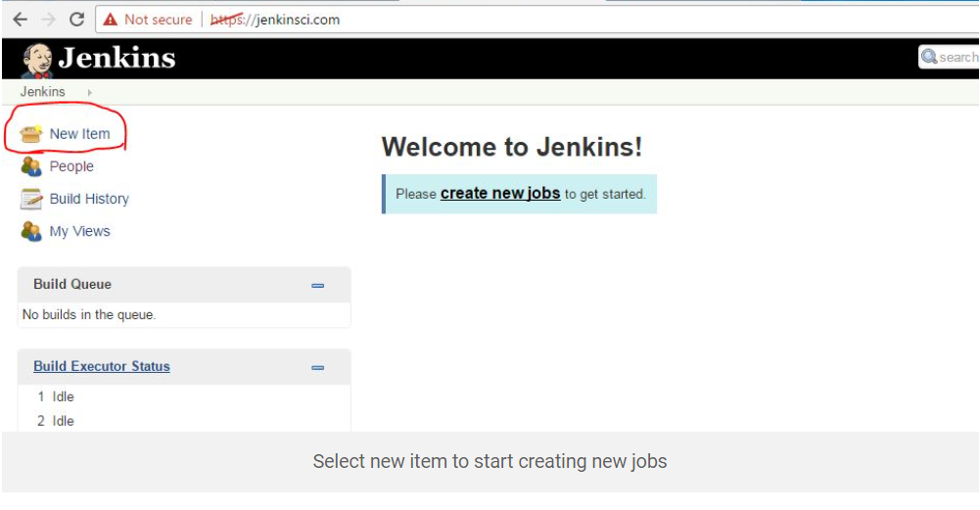Collapse the Build Executor Status panel

click(x=317, y=367)
